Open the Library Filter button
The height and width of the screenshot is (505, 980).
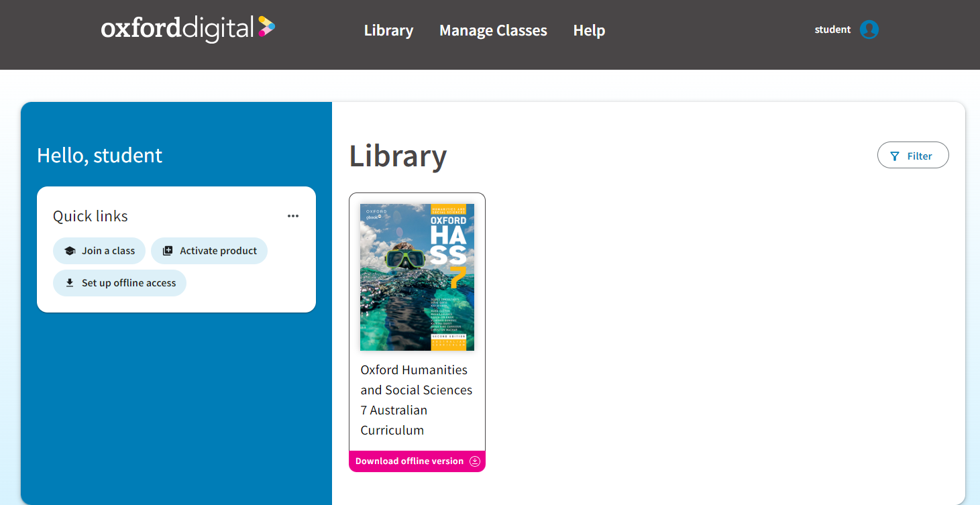[x=913, y=156]
